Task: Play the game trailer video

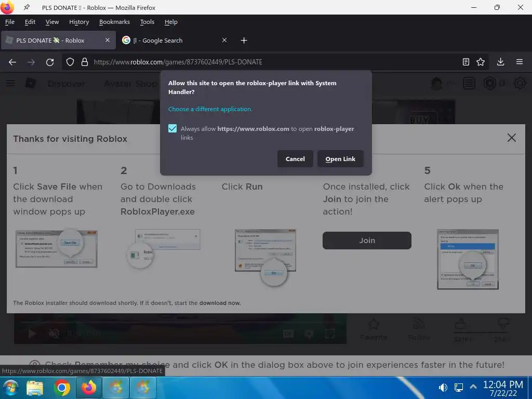Action: [x=32, y=334]
